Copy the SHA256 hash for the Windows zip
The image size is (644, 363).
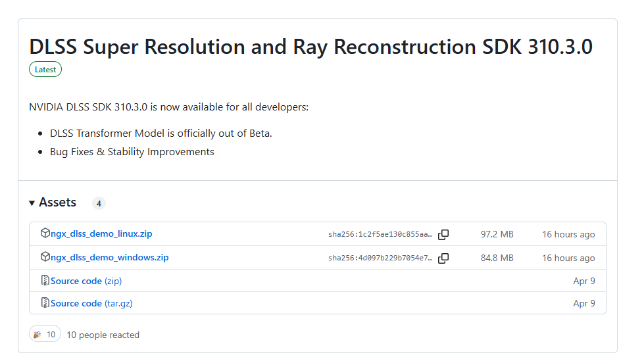click(x=443, y=258)
